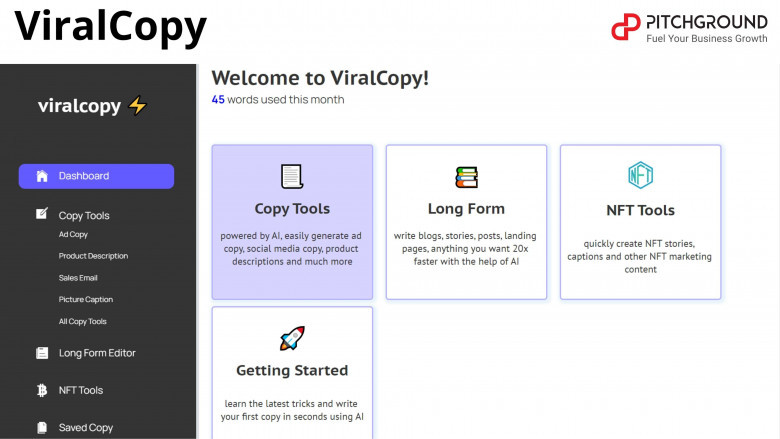Open the Getting Started card title

click(292, 370)
